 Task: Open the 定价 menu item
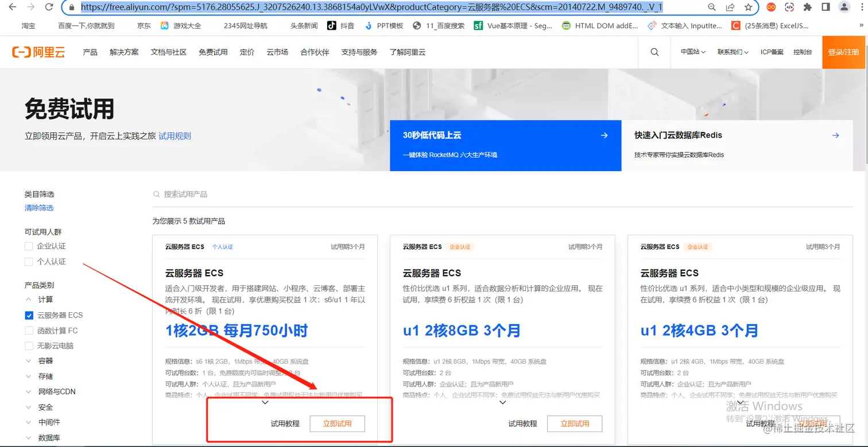pos(247,52)
